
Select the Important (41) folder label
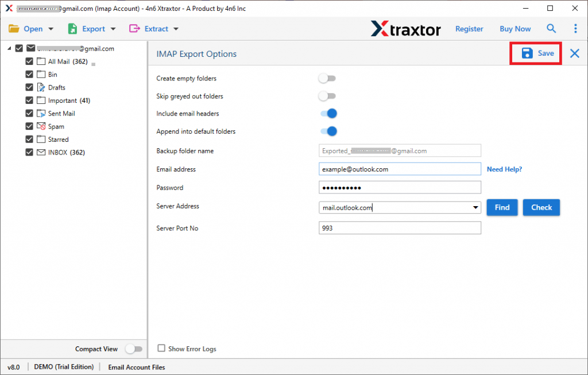69,100
